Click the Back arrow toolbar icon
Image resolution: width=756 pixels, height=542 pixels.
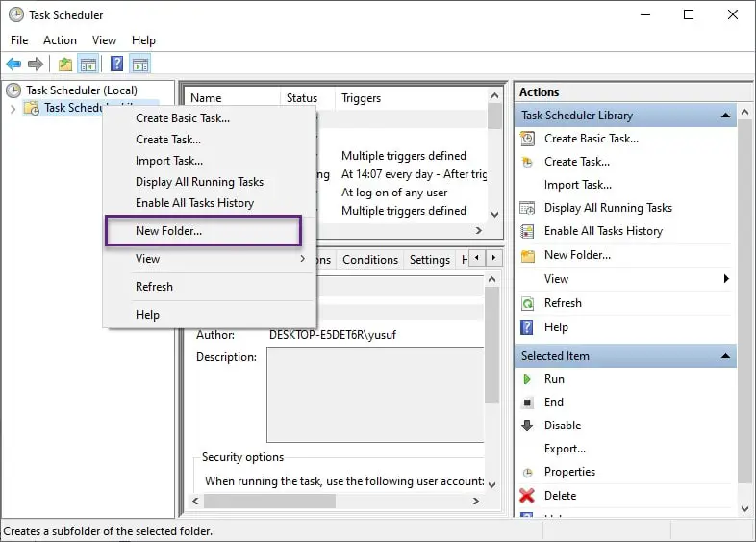[13, 64]
